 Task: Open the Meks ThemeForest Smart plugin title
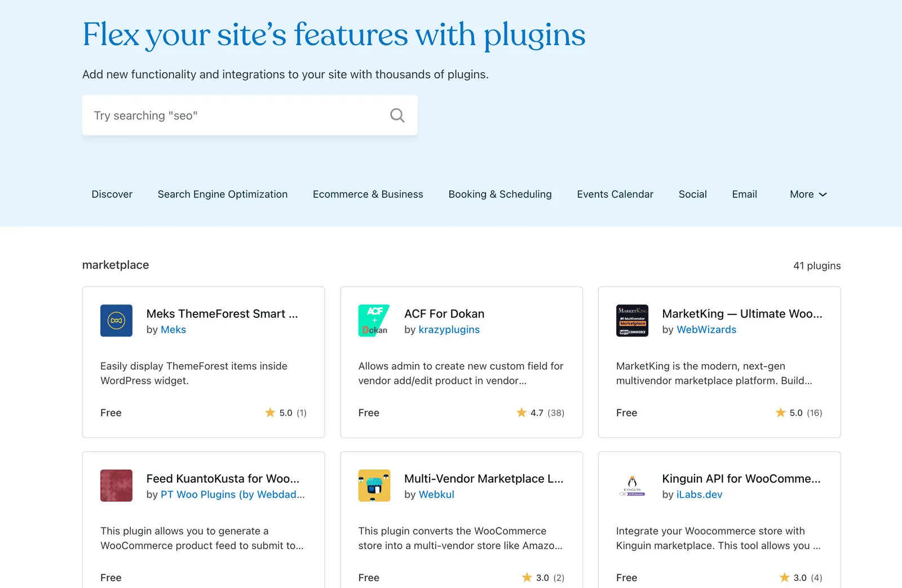222,314
